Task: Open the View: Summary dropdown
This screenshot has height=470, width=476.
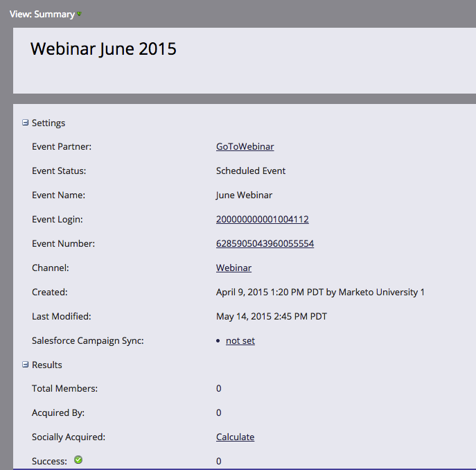Action: pos(45,15)
